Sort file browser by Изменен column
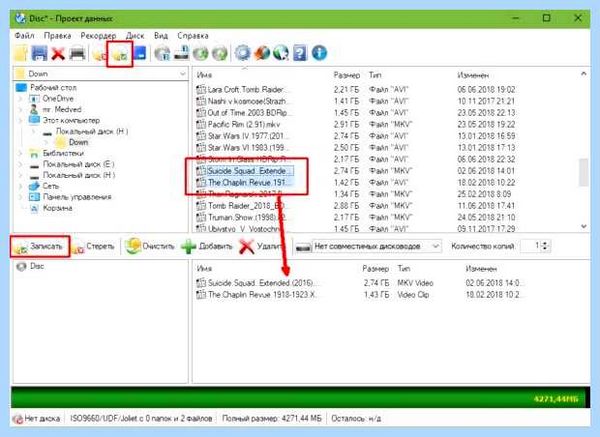Screen dimensions: 600x437 coord(473,75)
